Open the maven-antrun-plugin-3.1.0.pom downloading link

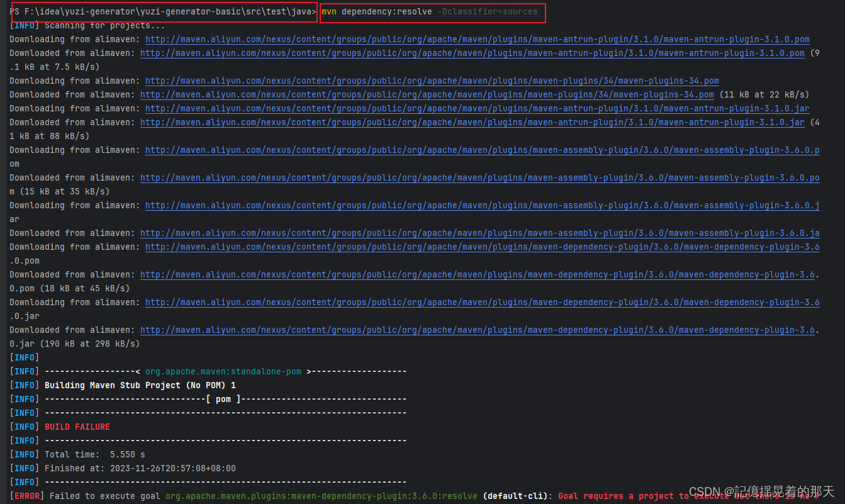(476, 39)
